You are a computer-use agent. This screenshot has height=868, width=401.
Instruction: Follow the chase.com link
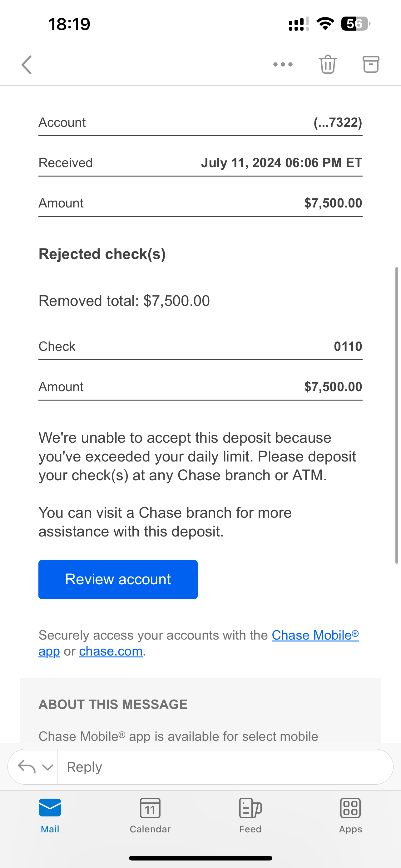point(111,651)
